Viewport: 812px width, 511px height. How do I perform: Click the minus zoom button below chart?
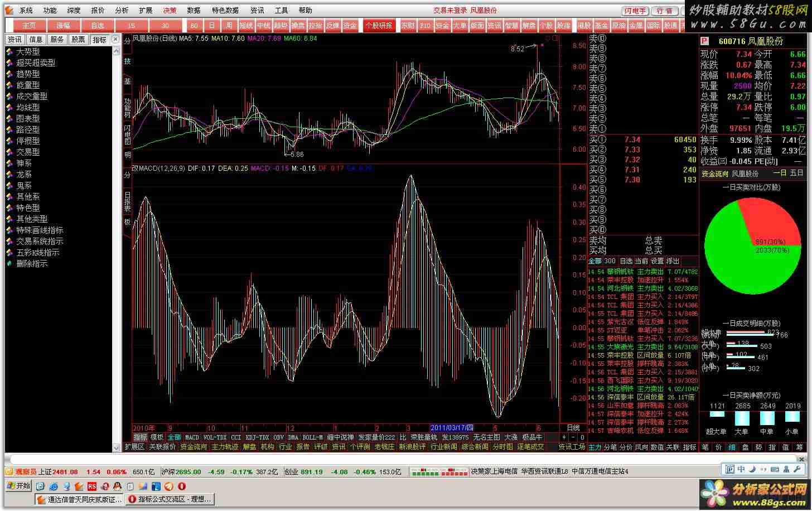tap(573, 437)
